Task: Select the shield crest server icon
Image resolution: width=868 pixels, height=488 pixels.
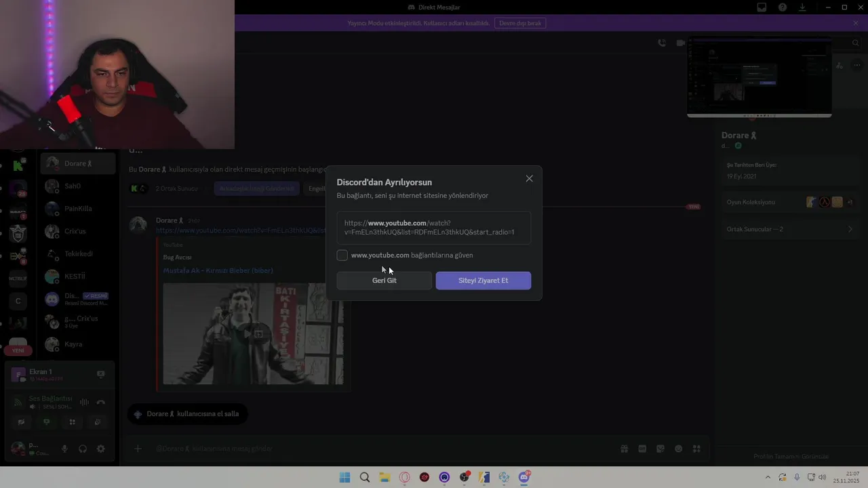Action: [x=18, y=234]
